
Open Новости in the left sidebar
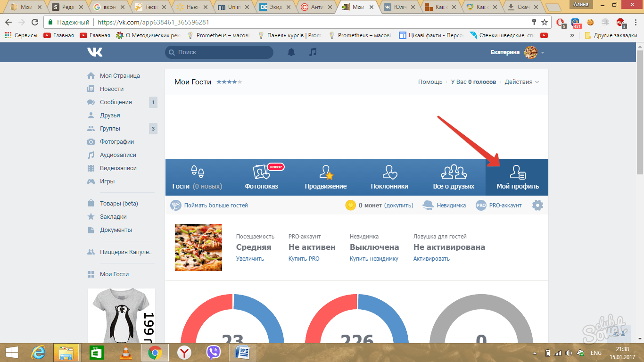(112, 89)
